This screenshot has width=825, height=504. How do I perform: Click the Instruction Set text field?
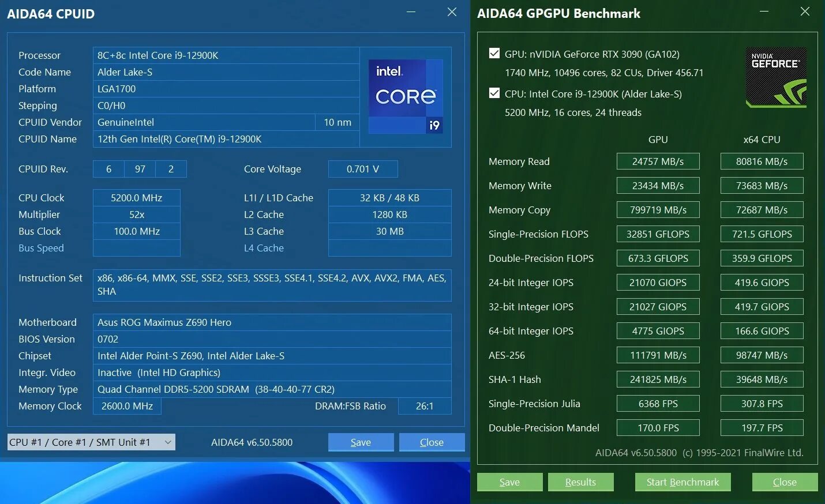(x=272, y=285)
